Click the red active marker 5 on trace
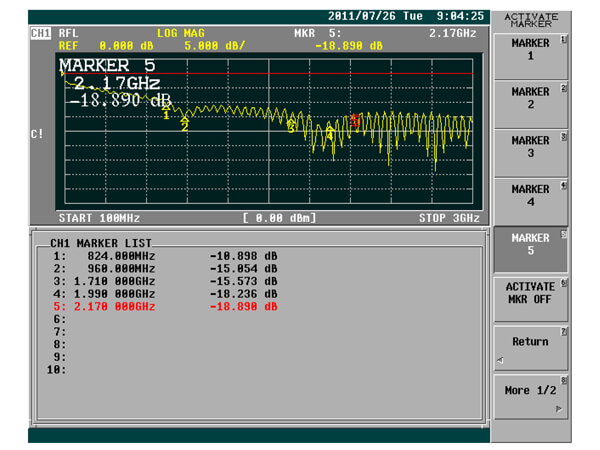 [355, 121]
